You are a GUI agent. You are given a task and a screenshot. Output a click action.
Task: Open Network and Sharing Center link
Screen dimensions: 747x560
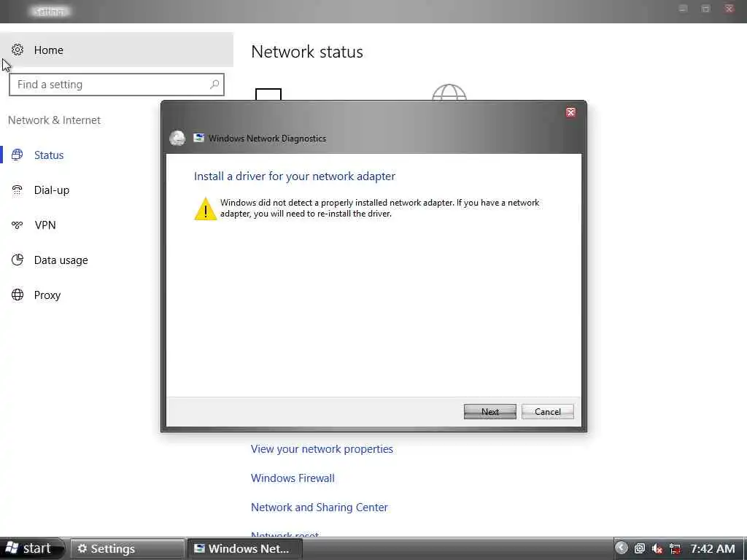click(320, 507)
